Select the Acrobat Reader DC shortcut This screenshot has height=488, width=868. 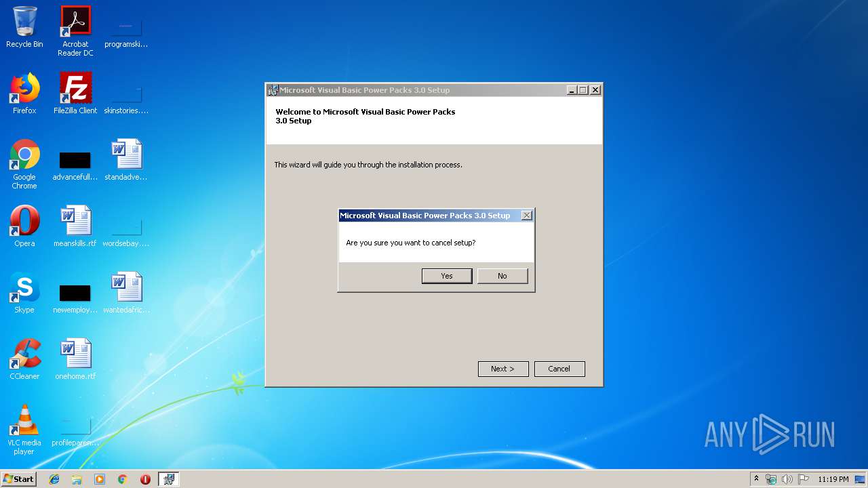click(x=75, y=31)
